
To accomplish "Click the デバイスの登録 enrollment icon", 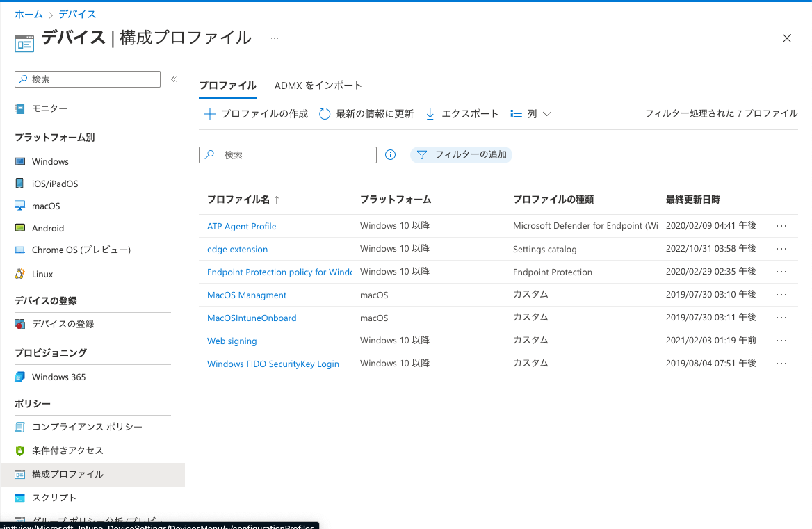I will tap(19, 324).
